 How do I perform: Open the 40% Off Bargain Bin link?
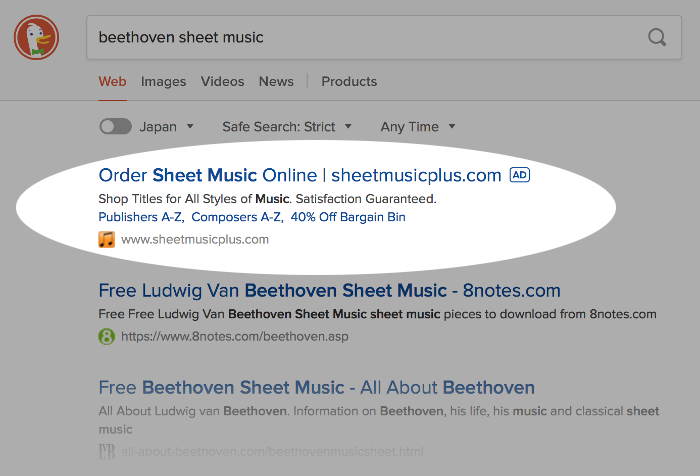(x=348, y=217)
